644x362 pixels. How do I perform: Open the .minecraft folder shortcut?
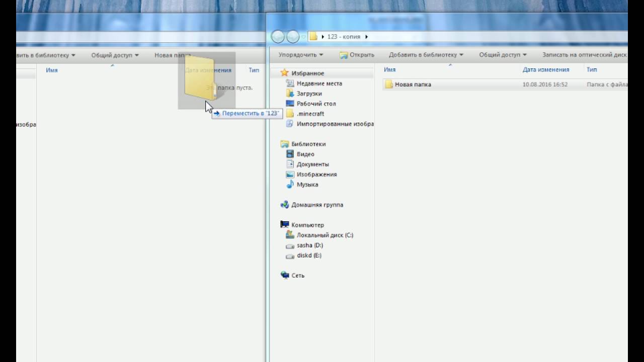310,114
